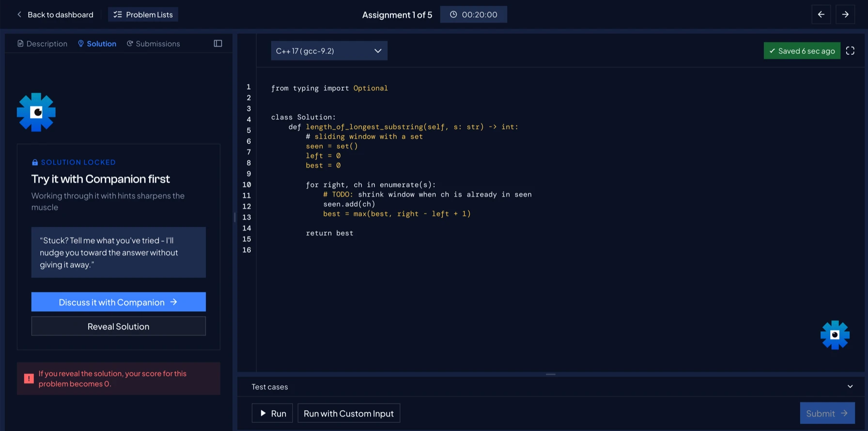868x431 pixels.
Task: Click the 'from typing import Optional' line
Action: 329,88
